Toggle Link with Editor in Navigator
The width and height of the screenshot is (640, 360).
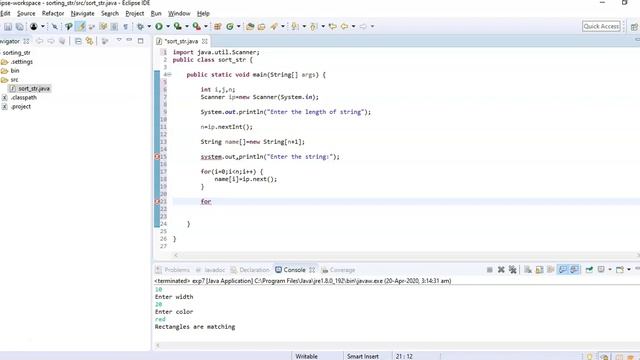point(89,41)
